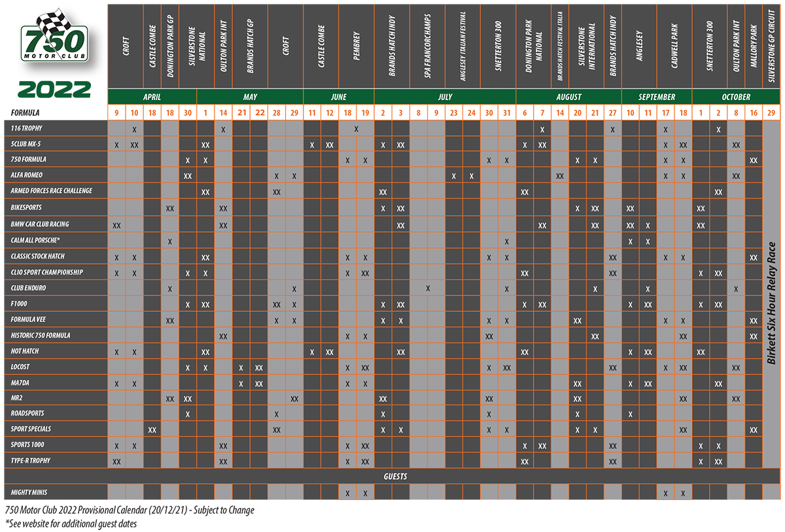Screen dimensions: 785x532
Task: Click the FORMULA VEE row label
Action: click(x=29, y=320)
